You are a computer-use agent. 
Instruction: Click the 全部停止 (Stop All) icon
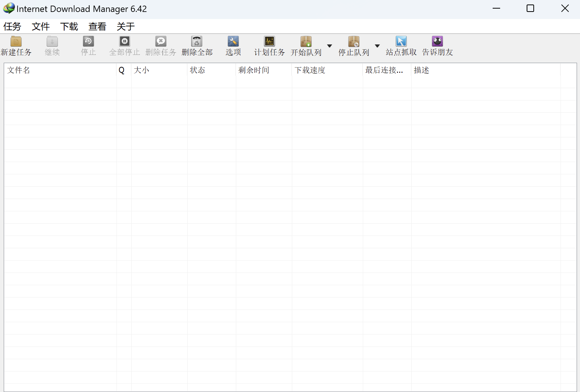[x=125, y=41]
